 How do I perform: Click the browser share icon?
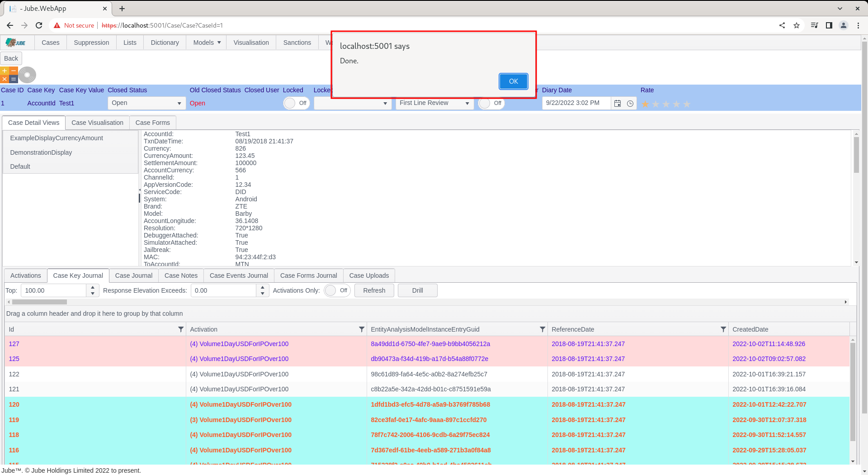[x=782, y=25]
